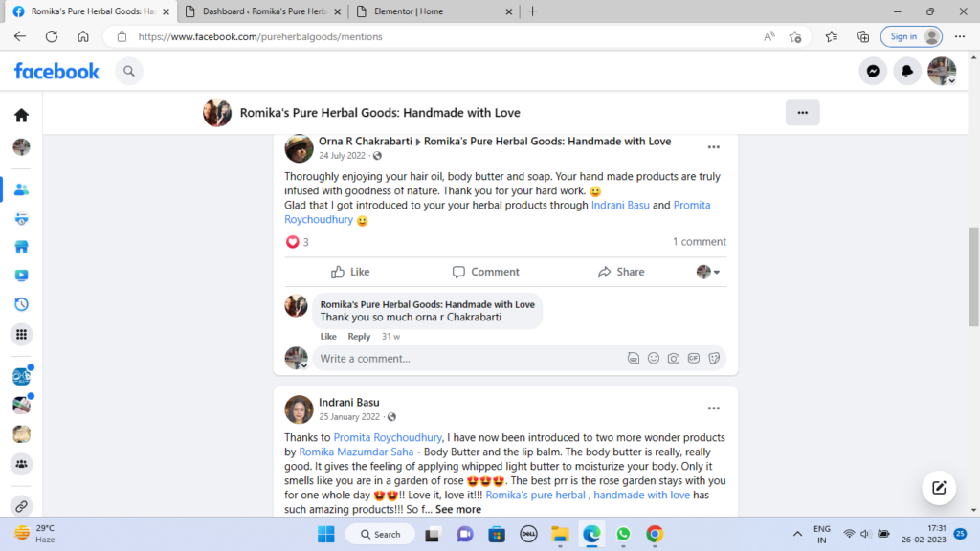Open Indrani Basu profile name in second post
Screen dimensions: 980x551
[x=348, y=403]
